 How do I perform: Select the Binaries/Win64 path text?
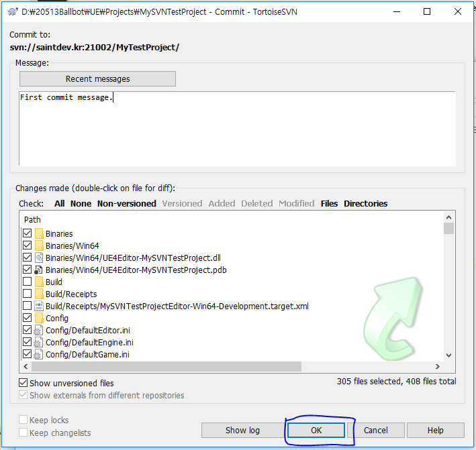pos(73,245)
